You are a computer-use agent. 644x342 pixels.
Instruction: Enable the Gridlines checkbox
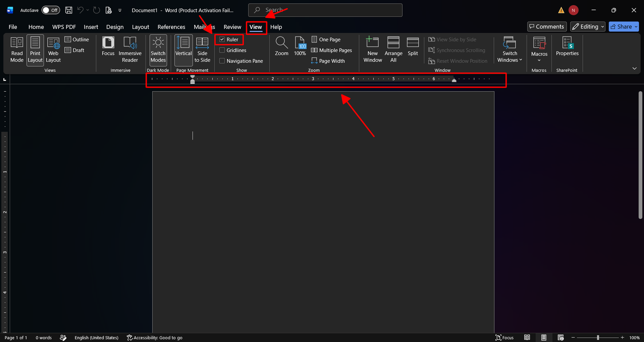[222, 50]
